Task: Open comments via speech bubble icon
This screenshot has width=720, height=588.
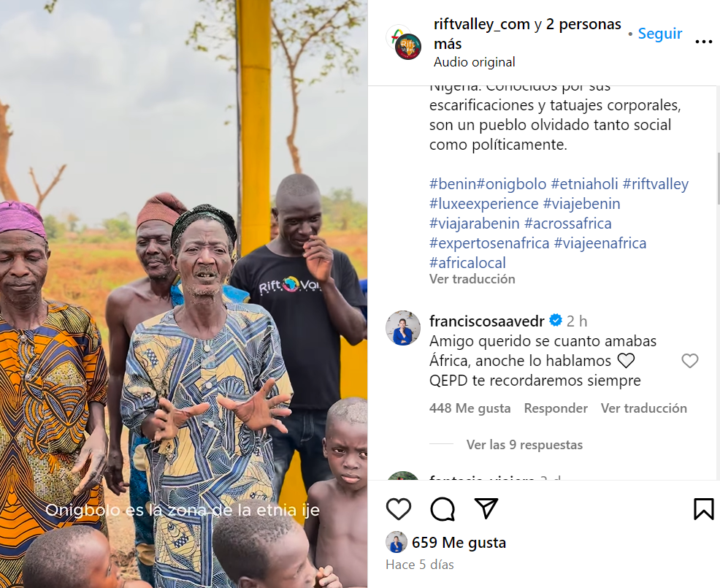Action: (443, 509)
